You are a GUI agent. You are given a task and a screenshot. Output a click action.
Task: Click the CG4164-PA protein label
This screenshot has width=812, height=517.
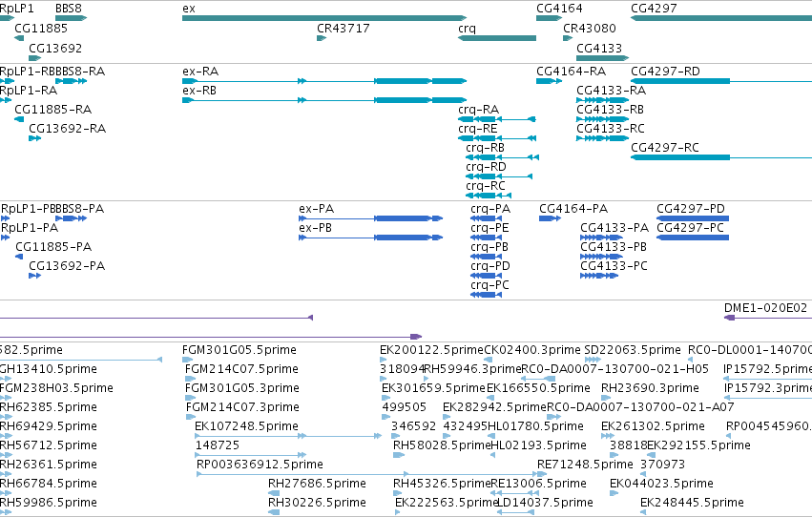pyautogui.click(x=573, y=209)
